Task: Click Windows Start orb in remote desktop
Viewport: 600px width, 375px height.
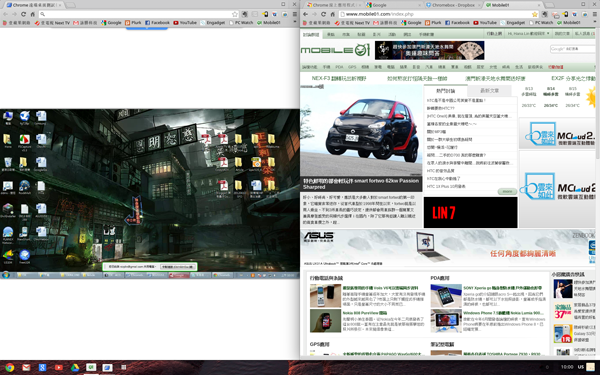Action: pyautogui.click(x=5, y=275)
